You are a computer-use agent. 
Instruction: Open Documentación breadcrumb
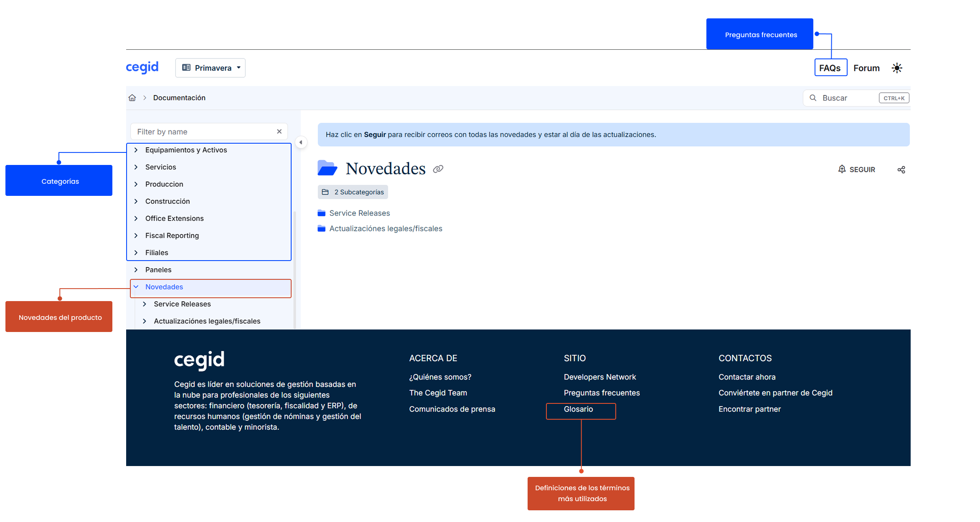tap(179, 98)
